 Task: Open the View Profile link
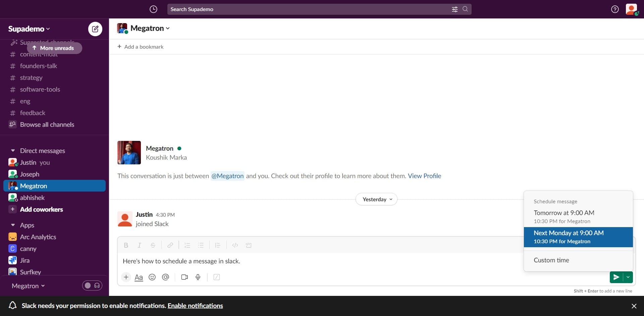coord(424,176)
